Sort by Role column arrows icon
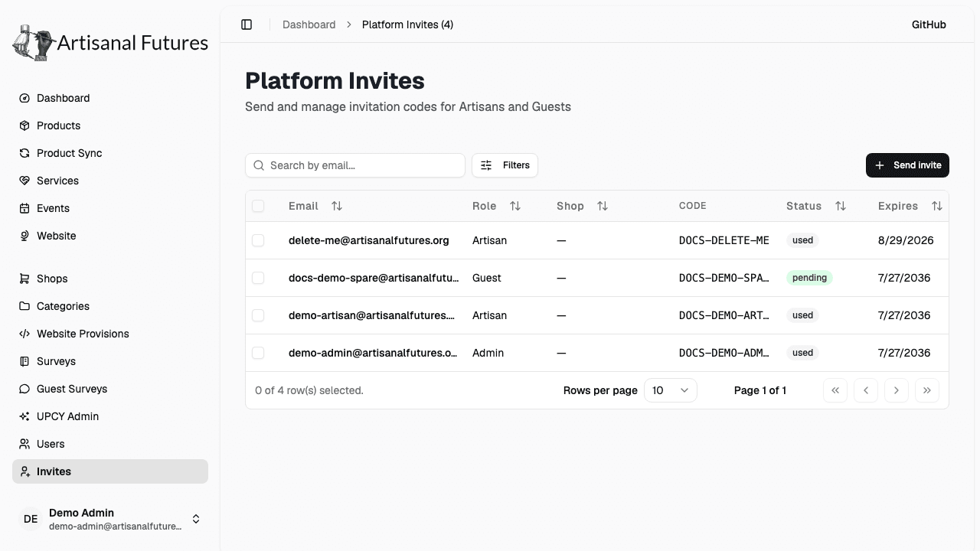980x551 pixels. click(x=515, y=206)
